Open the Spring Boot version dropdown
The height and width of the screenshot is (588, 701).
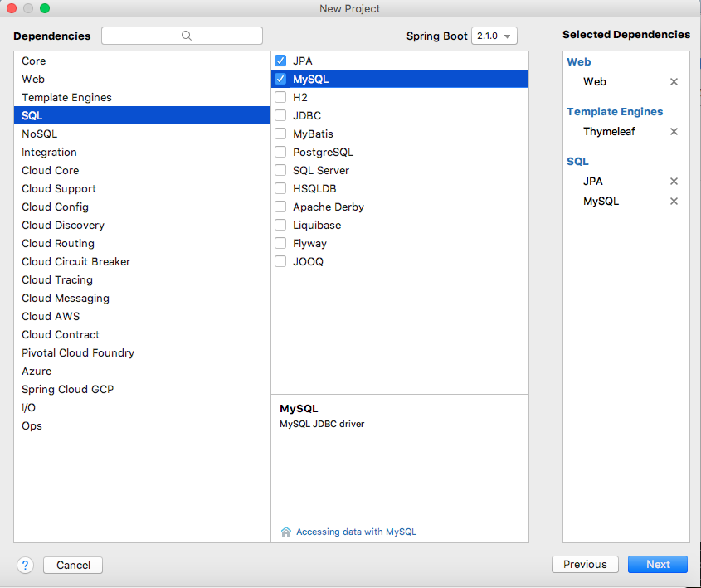coord(494,36)
